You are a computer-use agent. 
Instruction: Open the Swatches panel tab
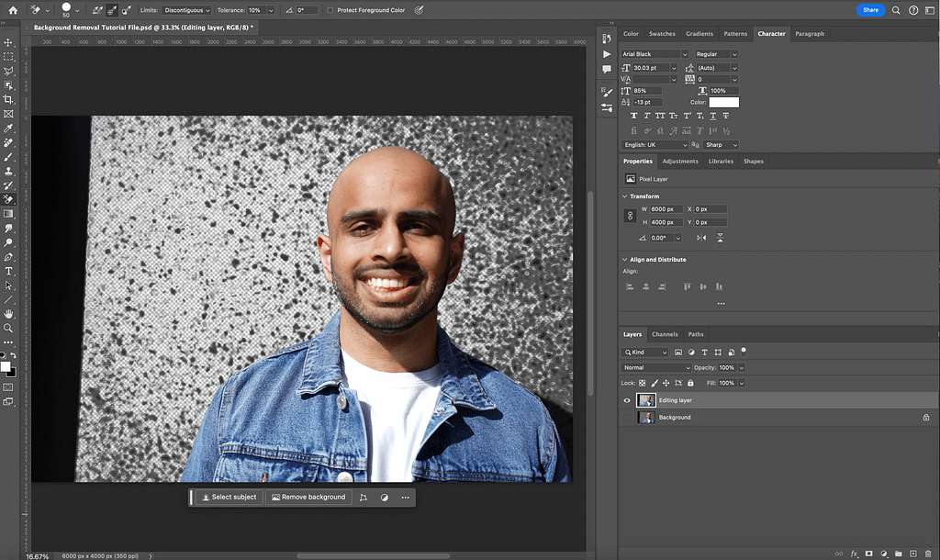tap(662, 34)
